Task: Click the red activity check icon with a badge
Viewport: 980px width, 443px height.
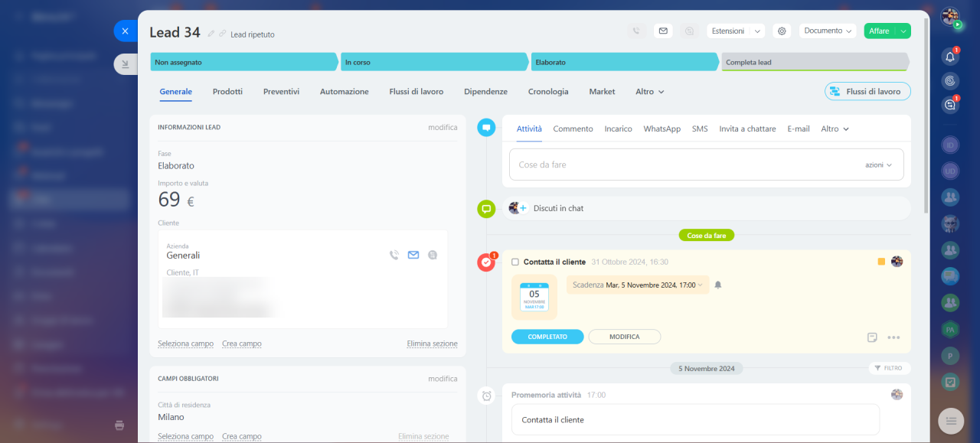Action: click(x=486, y=262)
